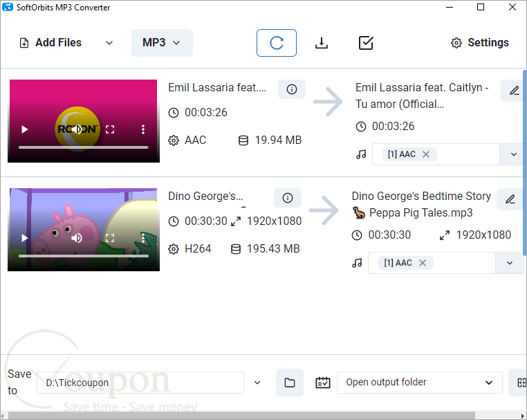Expand the save path history dropdown
This screenshot has height=420, width=527.
(257, 383)
